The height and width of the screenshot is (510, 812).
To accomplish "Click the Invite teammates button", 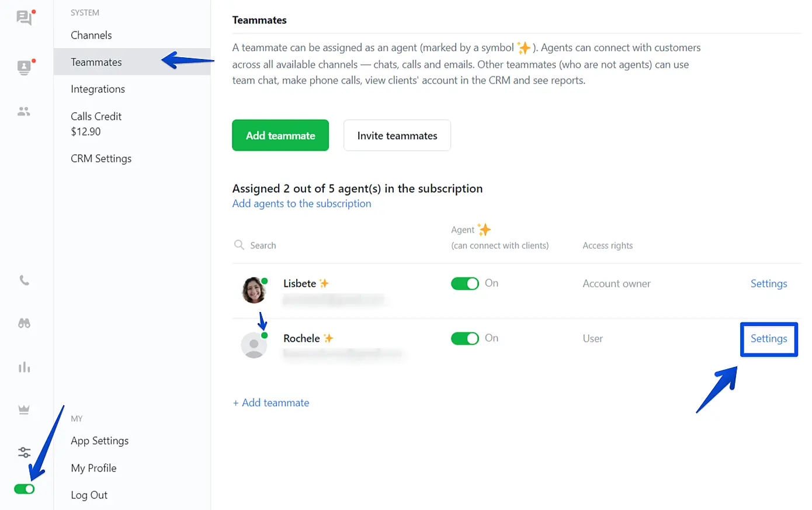I will [397, 136].
